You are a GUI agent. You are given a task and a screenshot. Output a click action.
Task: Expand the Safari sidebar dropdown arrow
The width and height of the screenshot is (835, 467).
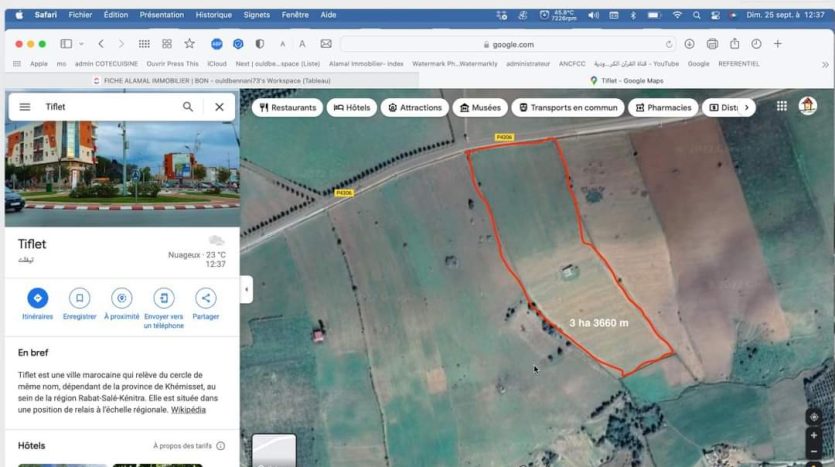tap(81, 44)
